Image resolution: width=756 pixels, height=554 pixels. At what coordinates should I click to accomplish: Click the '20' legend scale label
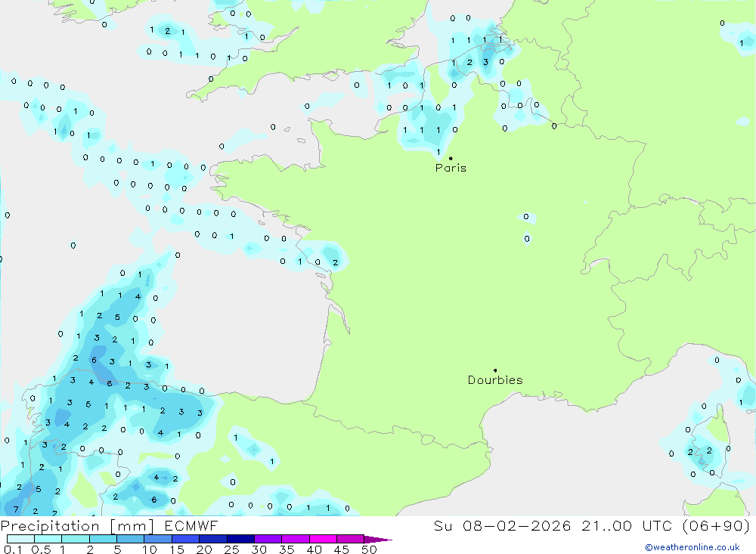point(204,549)
